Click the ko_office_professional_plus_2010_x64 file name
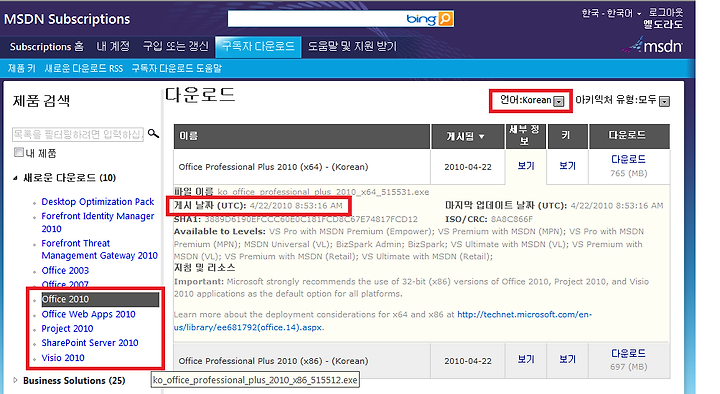This screenshot has width=720, height=394. tap(323, 192)
